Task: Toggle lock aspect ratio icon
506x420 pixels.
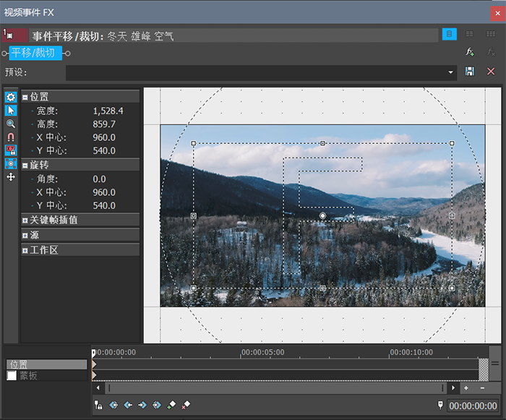Action: point(11,150)
